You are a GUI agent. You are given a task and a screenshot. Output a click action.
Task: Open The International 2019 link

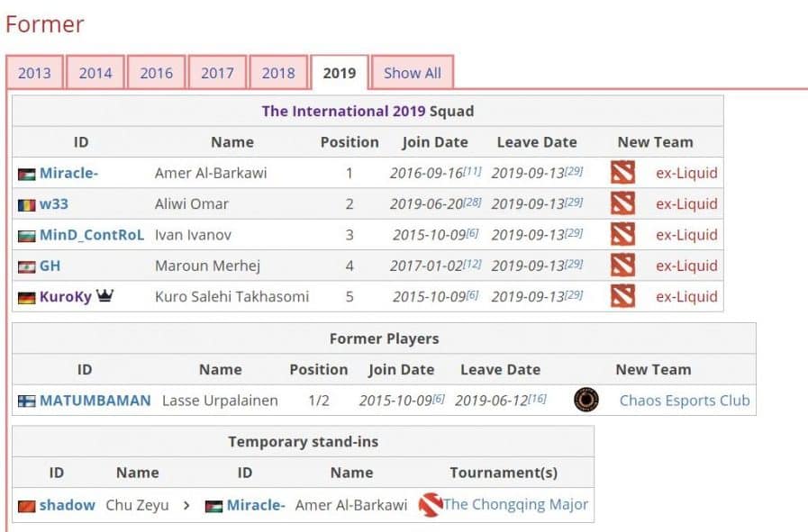click(343, 112)
